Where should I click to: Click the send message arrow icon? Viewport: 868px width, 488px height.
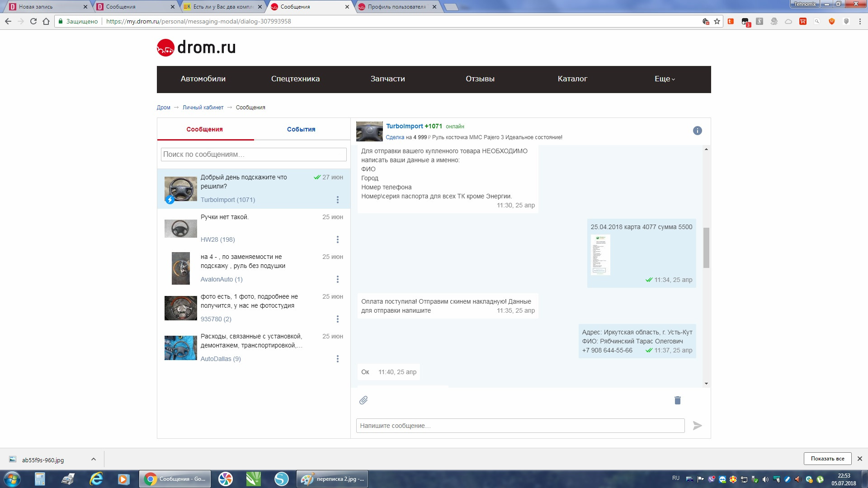pos(697,426)
